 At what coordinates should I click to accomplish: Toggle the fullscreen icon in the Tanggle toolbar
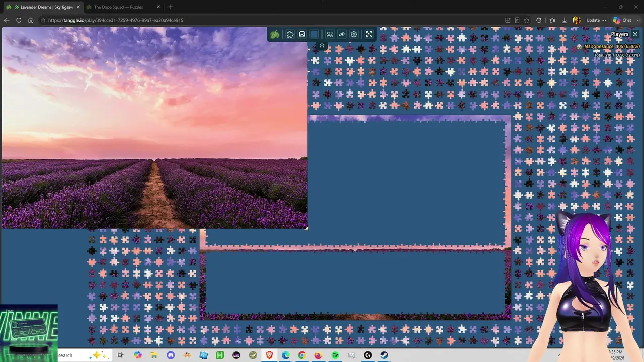tap(369, 34)
